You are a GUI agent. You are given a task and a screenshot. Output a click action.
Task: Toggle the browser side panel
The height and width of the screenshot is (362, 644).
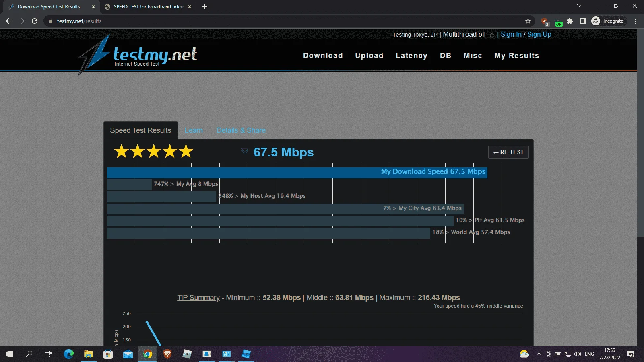point(582,21)
